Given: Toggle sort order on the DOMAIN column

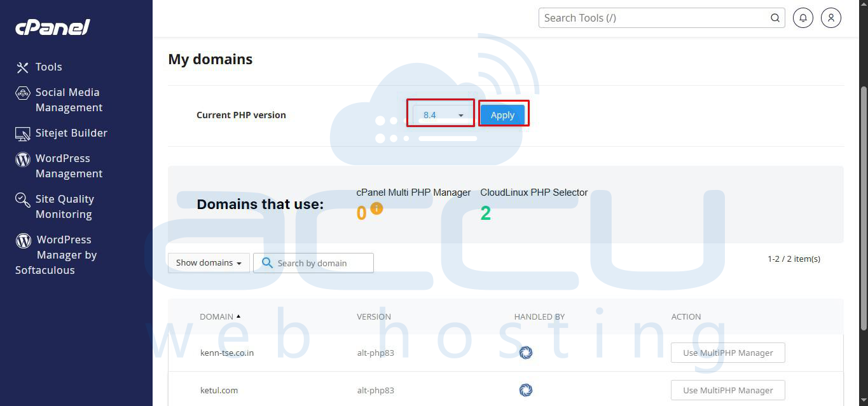Looking at the screenshot, I should click(220, 316).
